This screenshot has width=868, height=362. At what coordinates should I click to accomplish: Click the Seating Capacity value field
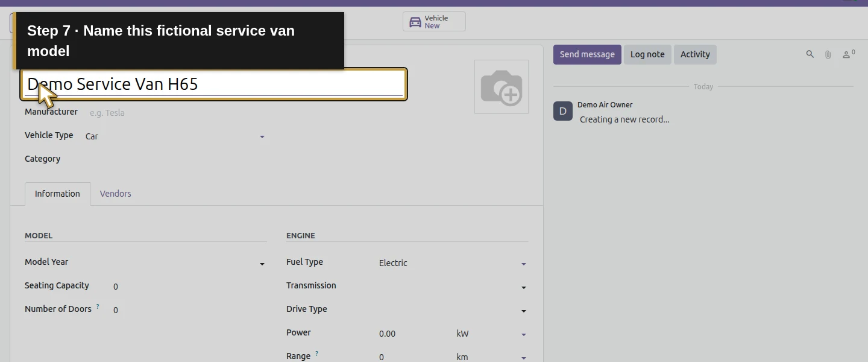pyautogui.click(x=190, y=287)
